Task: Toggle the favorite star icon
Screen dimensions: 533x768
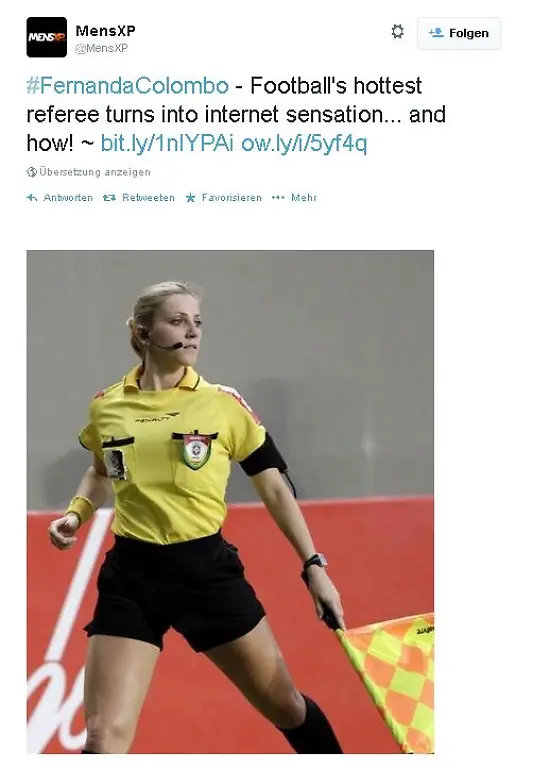Action: click(x=191, y=198)
